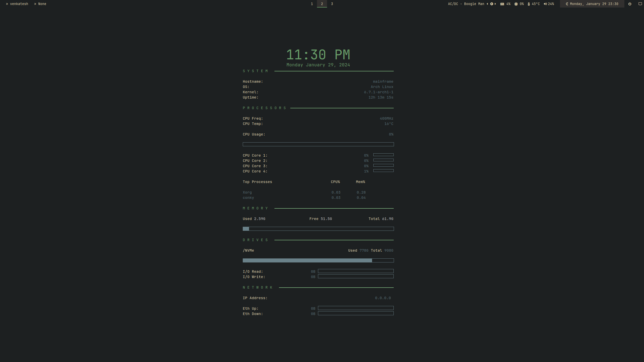Click the 6.7.1-arch1-1 kernel value

tap(379, 92)
